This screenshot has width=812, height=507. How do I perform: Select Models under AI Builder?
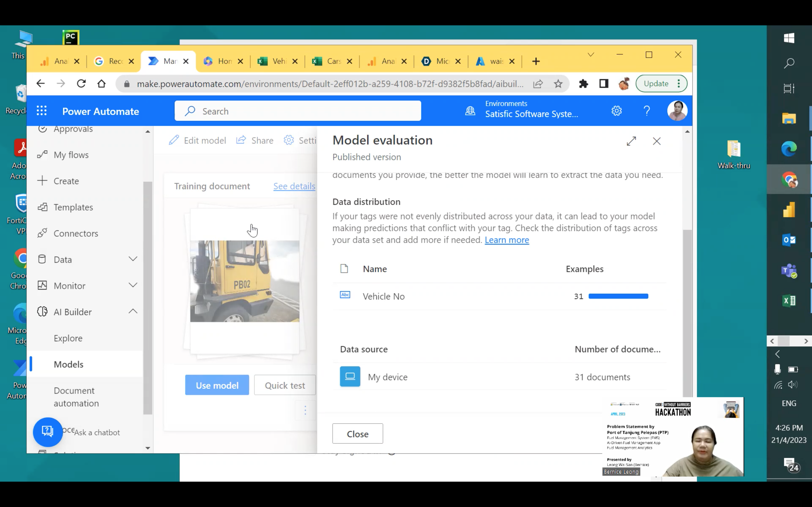point(69,364)
